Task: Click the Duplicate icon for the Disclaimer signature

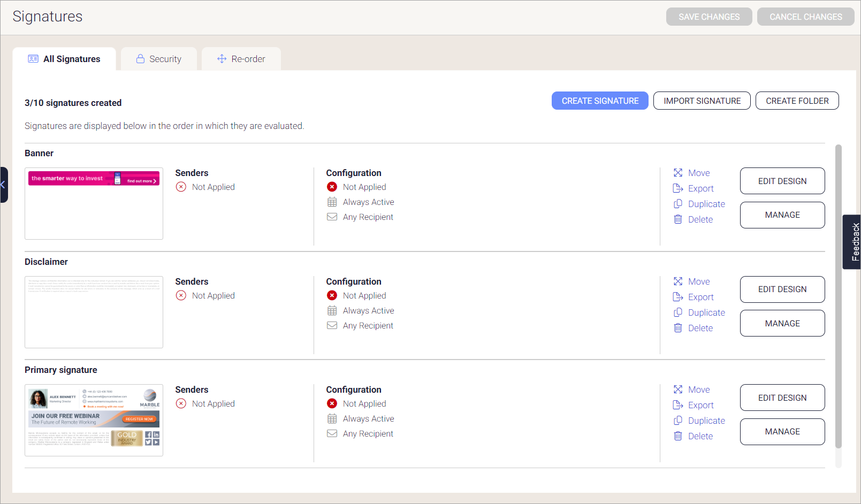Action: point(678,312)
